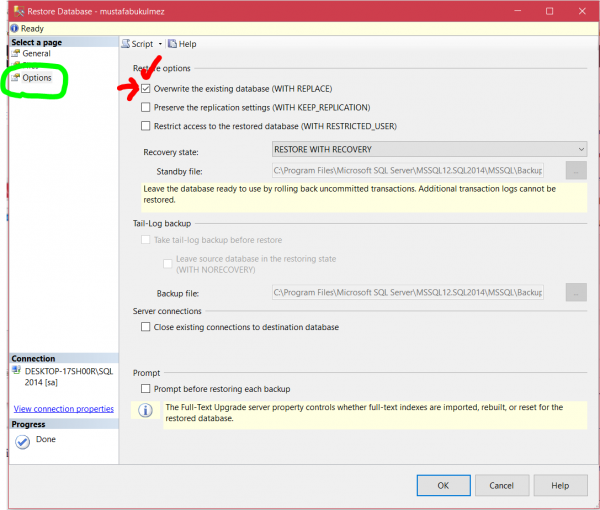Image resolution: width=600 pixels, height=510 pixels.
Task: Click the Done progress checkmark icon
Action: tap(23, 442)
